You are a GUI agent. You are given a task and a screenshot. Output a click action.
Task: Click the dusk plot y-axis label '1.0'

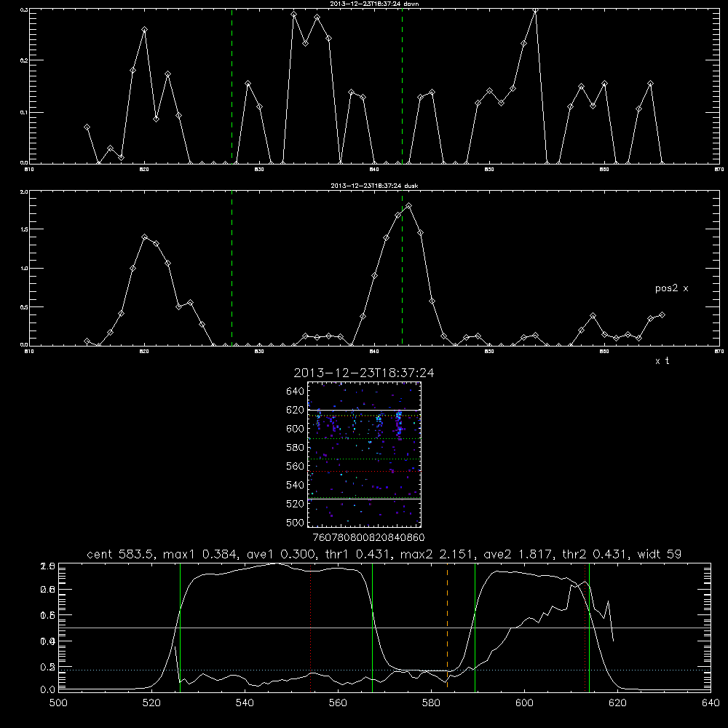click(25, 269)
